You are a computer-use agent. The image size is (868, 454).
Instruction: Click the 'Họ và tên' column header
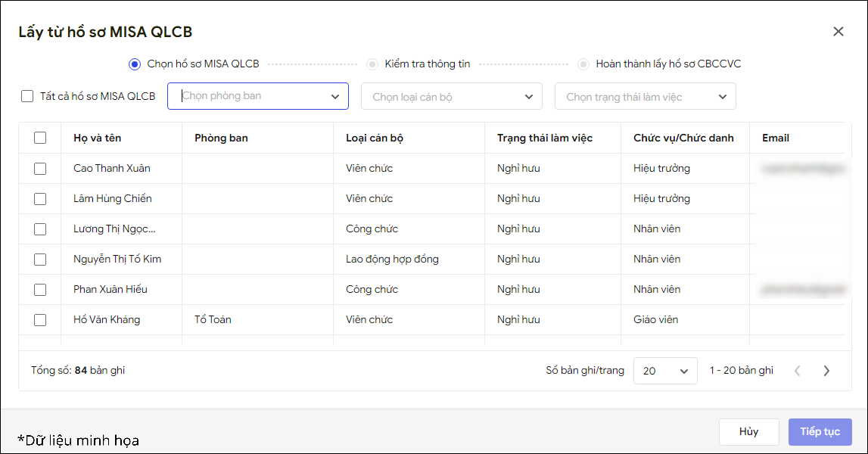click(98, 138)
